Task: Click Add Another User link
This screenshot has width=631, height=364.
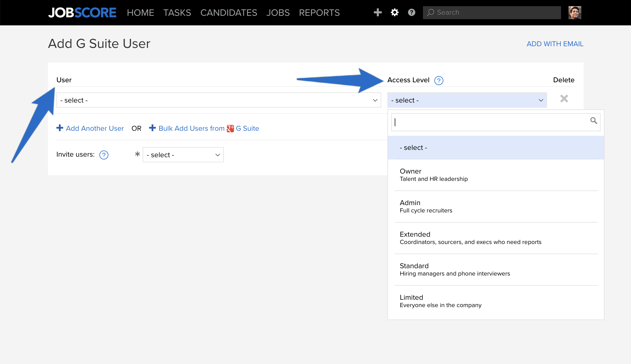Action: click(x=90, y=128)
